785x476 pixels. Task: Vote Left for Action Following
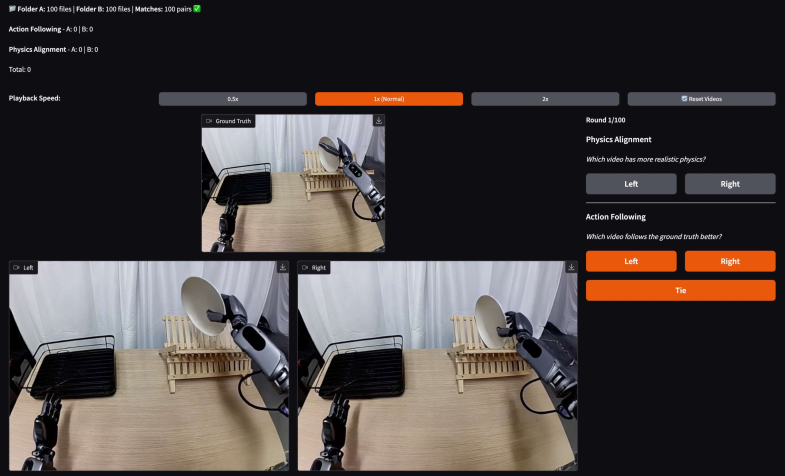tap(631, 261)
